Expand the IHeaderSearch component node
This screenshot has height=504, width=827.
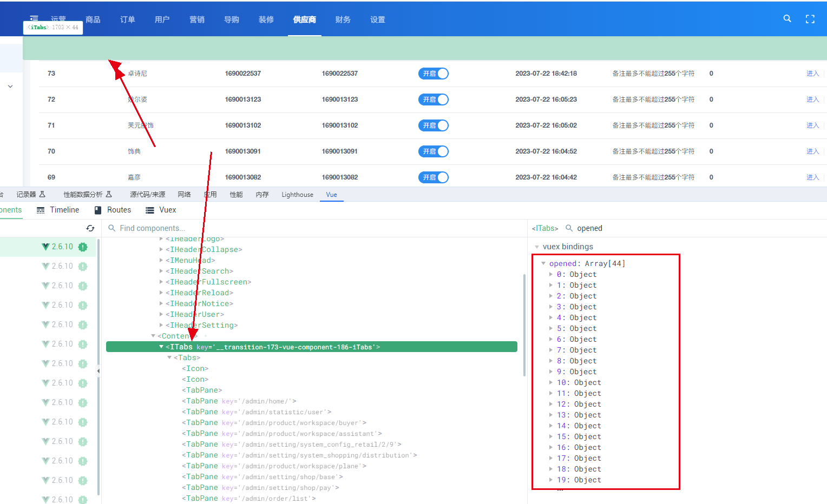[x=161, y=271]
